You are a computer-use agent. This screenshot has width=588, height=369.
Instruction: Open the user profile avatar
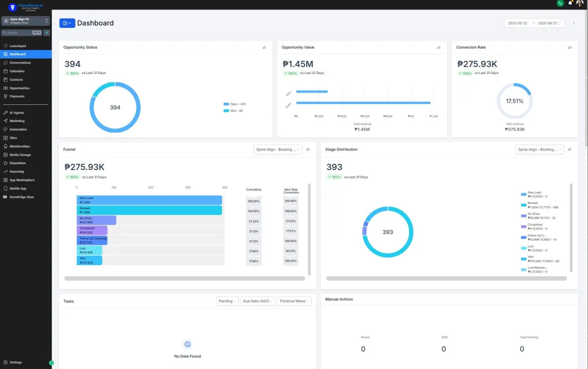pyautogui.click(x=580, y=3)
